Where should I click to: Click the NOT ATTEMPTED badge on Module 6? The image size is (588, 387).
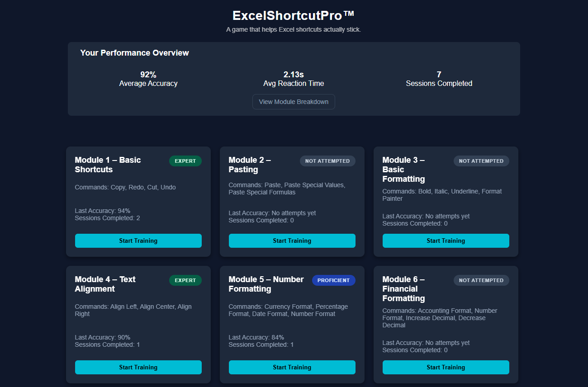481,280
